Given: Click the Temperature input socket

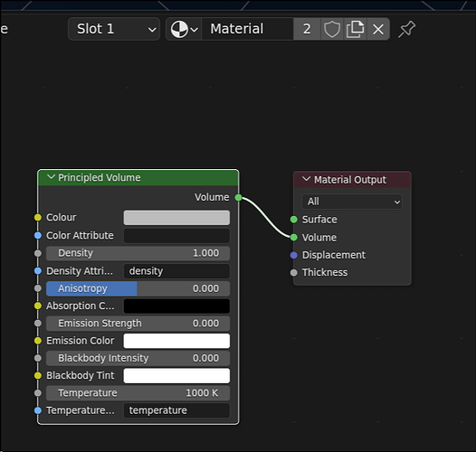Looking at the screenshot, I should pos(38,393).
